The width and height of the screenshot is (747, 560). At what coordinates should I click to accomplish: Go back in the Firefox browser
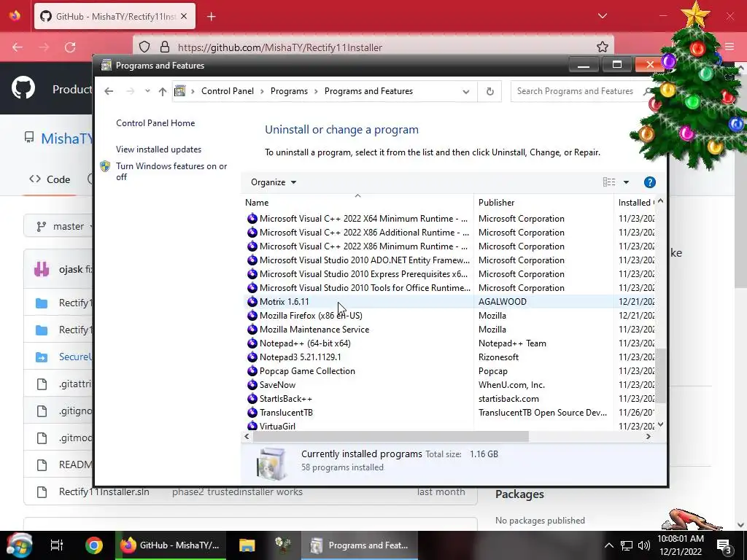coord(18,47)
